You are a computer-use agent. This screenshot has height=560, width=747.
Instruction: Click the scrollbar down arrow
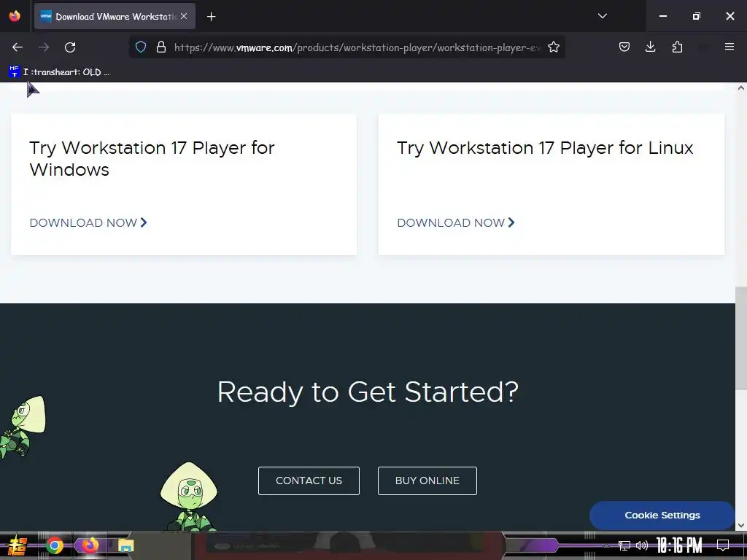click(741, 525)
